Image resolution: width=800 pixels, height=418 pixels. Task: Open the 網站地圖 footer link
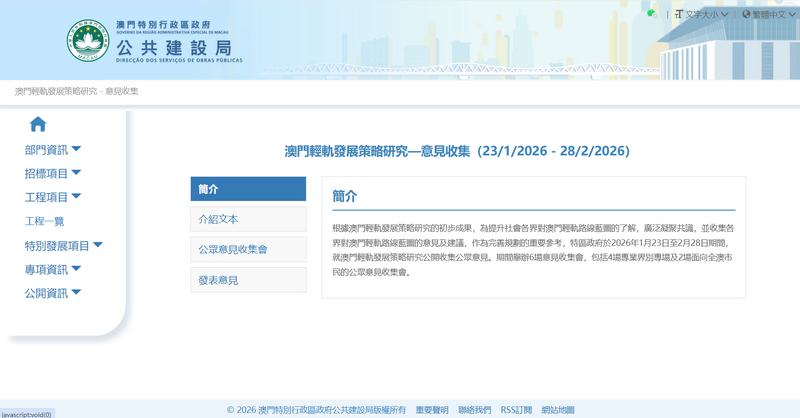tap(558, 410)
